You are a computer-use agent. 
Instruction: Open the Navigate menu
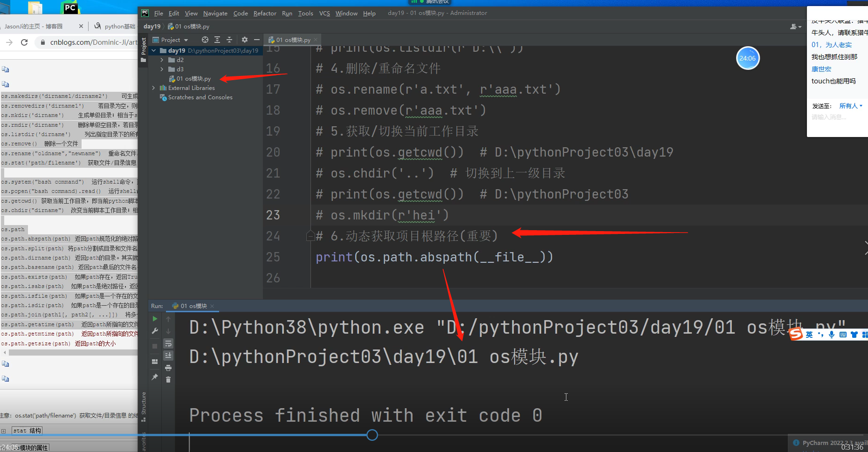pos(215,13)
